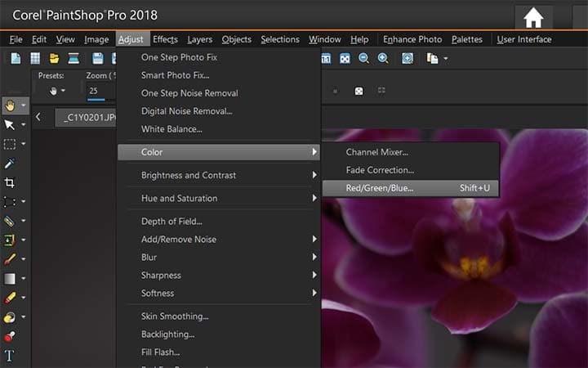Zoom in with the plus magnifier icon
This screenshot has width=588, height=368.
tap(383, 58)
